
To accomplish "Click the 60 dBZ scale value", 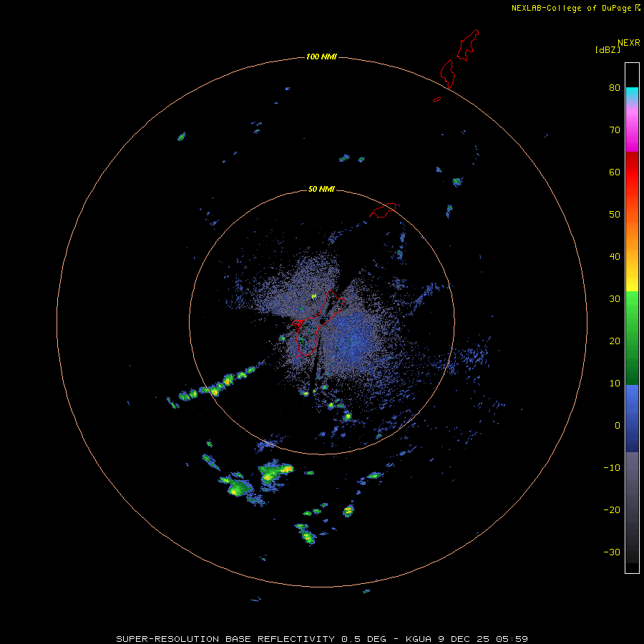I will pos(615,172).
